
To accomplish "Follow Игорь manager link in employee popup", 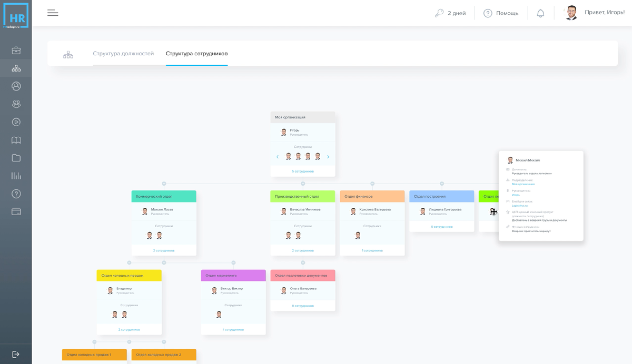I will pyautogui.click(x=516, y=195).
